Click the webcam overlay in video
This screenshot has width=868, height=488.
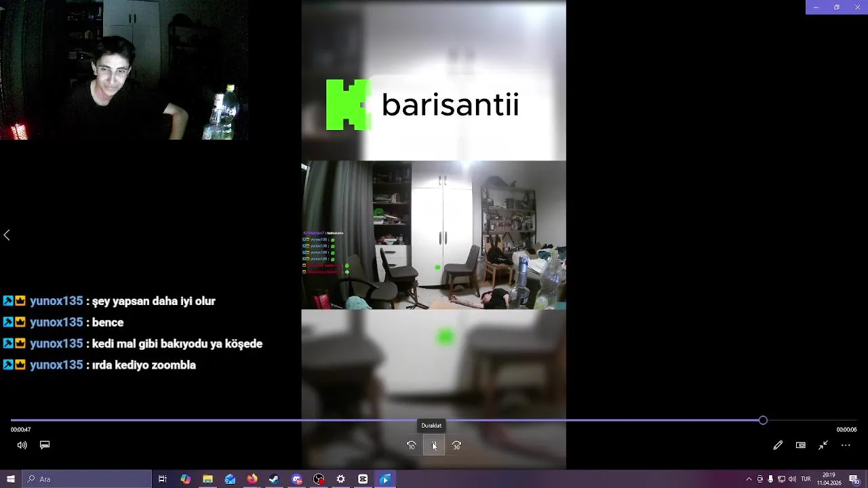point(123,70)
